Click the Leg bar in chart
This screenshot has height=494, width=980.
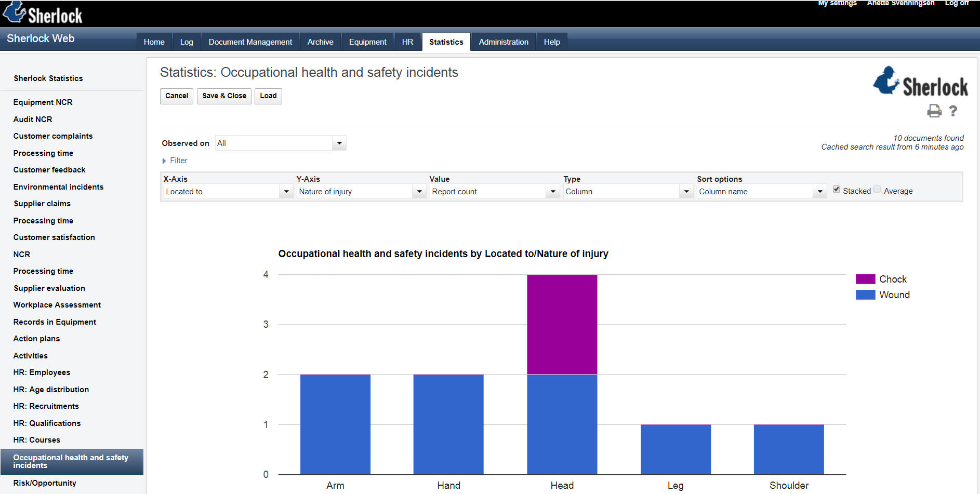tap(676, 449)
